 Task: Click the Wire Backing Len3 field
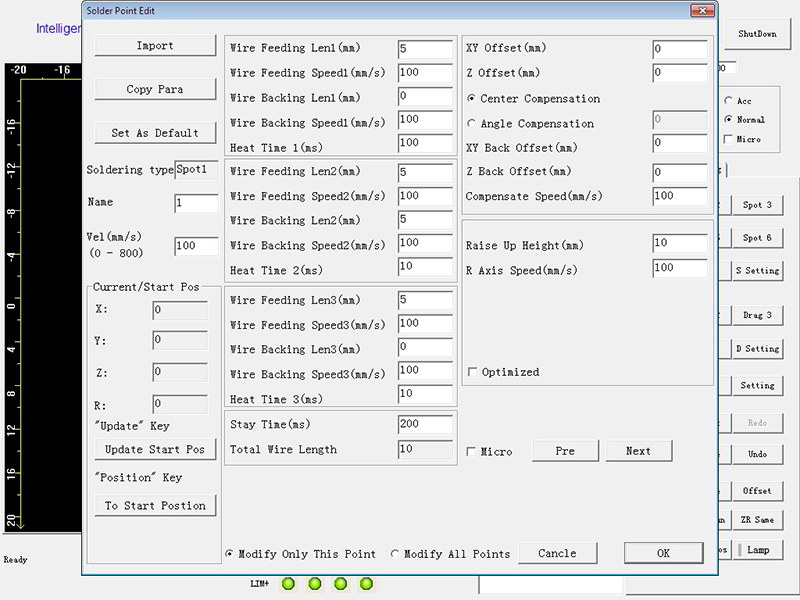425,347
